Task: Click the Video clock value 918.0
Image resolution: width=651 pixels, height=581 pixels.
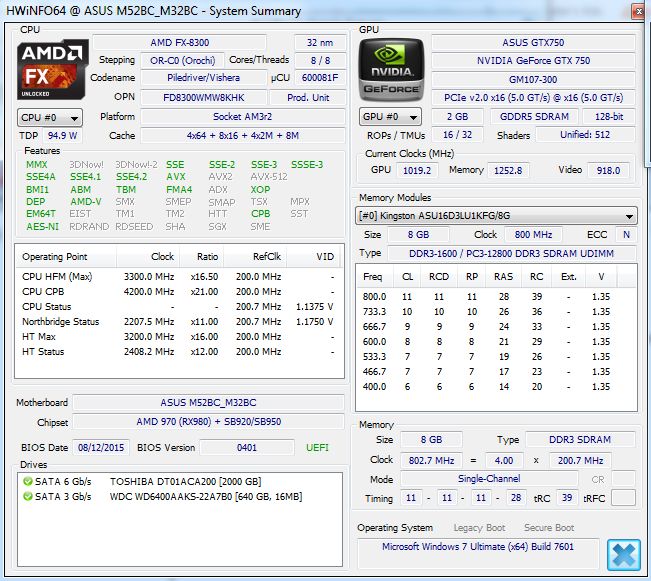Action: pos(608,171)
